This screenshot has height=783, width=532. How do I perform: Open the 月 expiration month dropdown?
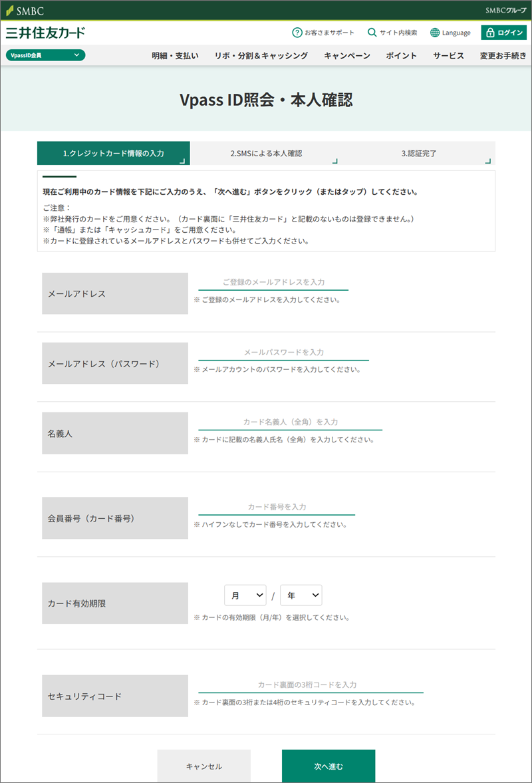tap(245, 595)
